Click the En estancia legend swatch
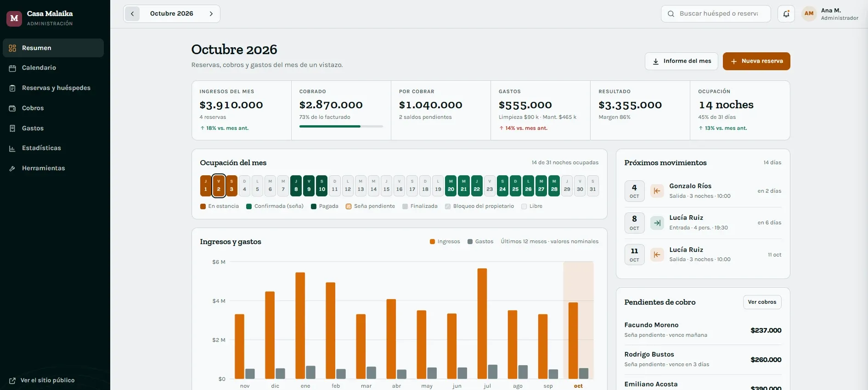The height and width of the screenshot is (390, 868). coord(203,206)
